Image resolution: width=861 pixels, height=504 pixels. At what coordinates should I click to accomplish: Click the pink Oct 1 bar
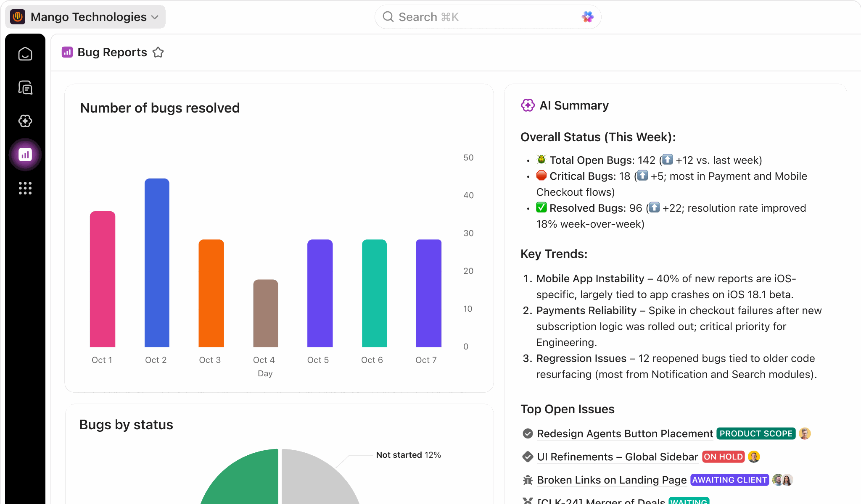click(102, 279)
